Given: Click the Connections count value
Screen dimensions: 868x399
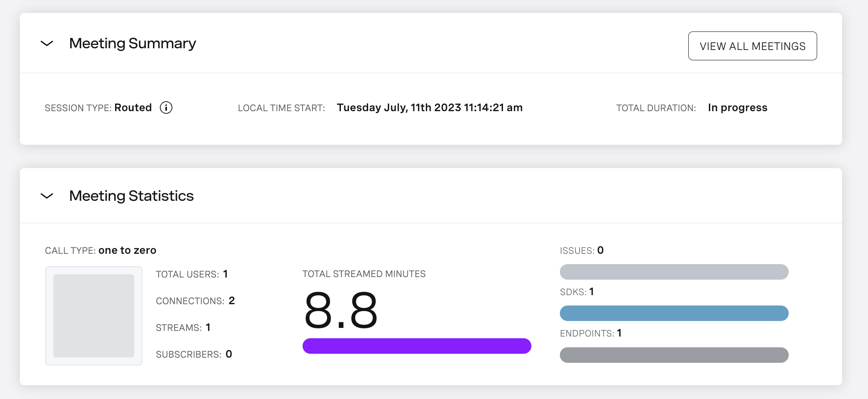Looking at the screenshot, I should 231,301.
